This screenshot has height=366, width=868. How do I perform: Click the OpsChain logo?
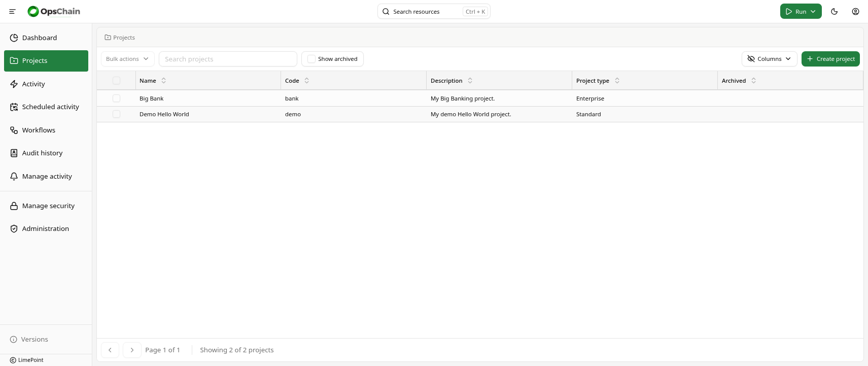pos(54,11)
